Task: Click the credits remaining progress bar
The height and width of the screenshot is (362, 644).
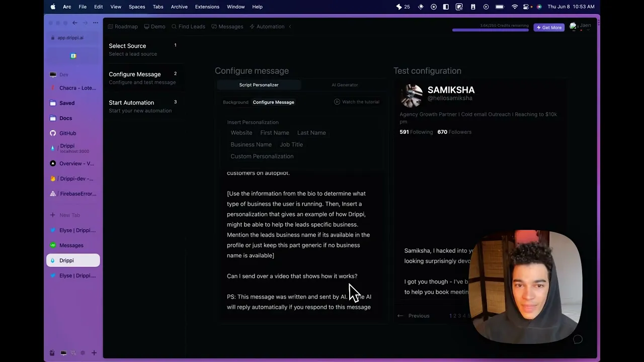Action: (490, 30)
